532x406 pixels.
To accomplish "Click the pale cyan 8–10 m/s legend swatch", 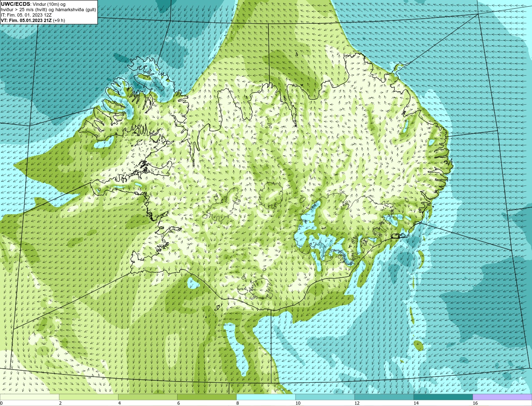I will coord(266,397).
